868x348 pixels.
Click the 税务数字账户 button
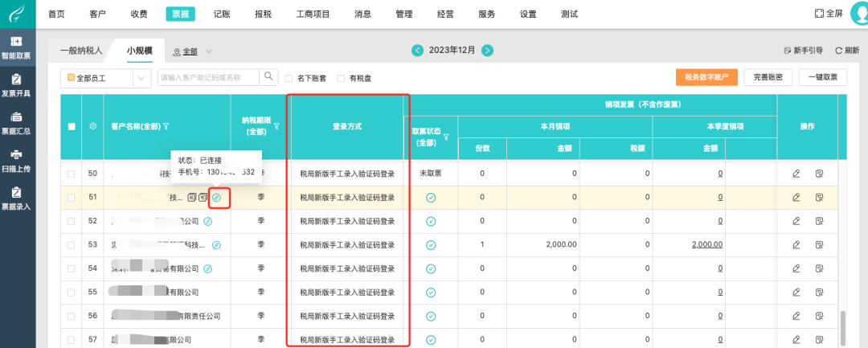point(706,77)
